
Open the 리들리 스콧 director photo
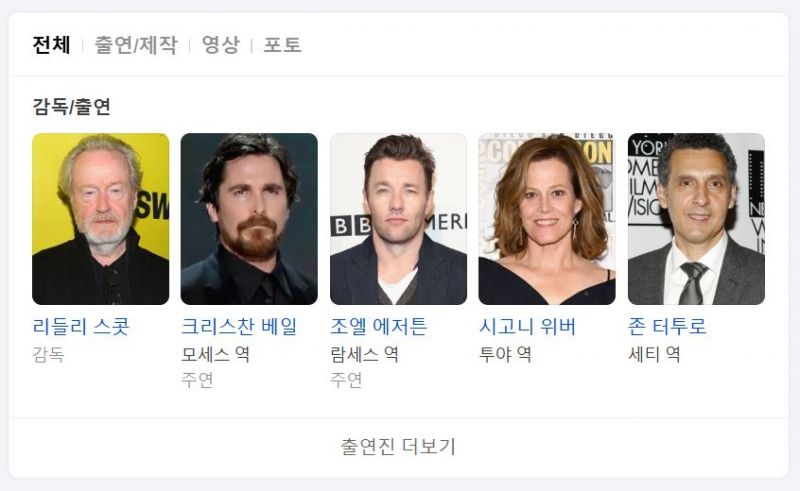[101, 219]
